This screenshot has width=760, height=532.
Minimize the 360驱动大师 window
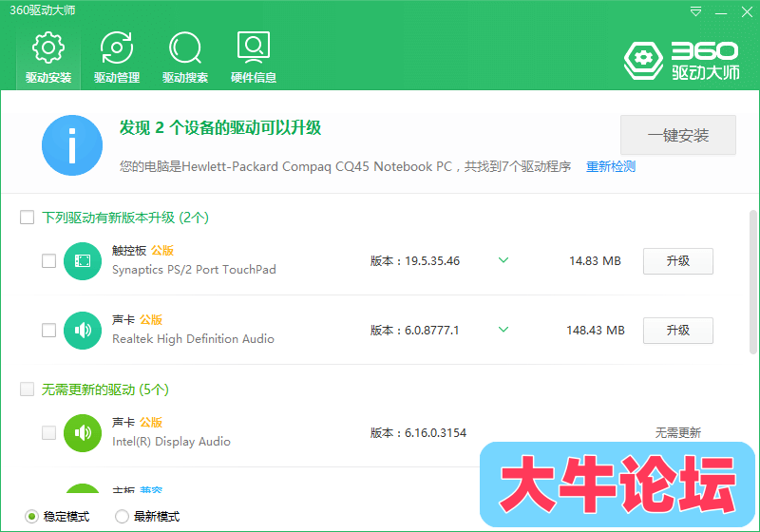pos(721,12)
